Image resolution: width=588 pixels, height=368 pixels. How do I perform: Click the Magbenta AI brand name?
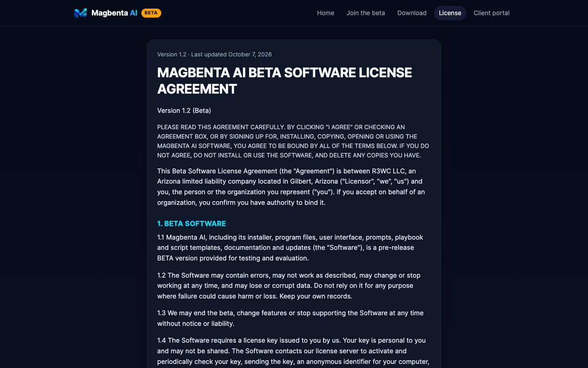coord(114,13)
